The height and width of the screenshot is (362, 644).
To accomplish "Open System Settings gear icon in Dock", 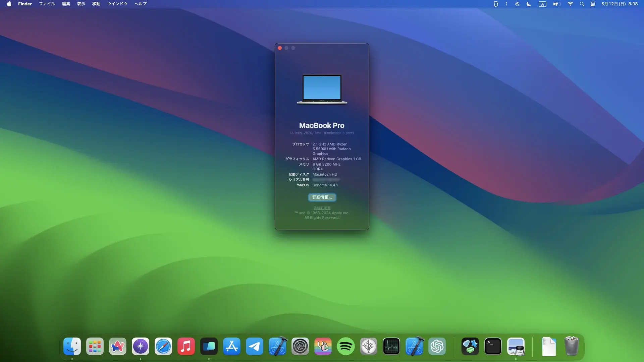I will tap(300, 346).
